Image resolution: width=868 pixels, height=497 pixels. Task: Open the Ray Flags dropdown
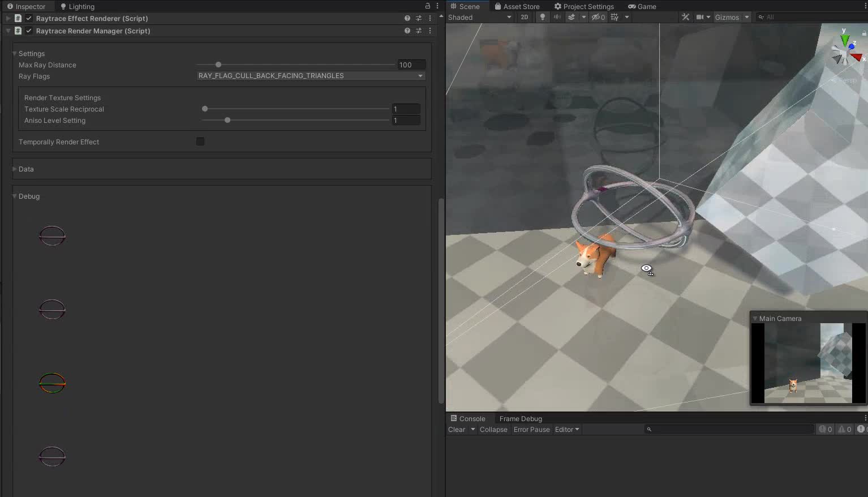coord(311,76)
